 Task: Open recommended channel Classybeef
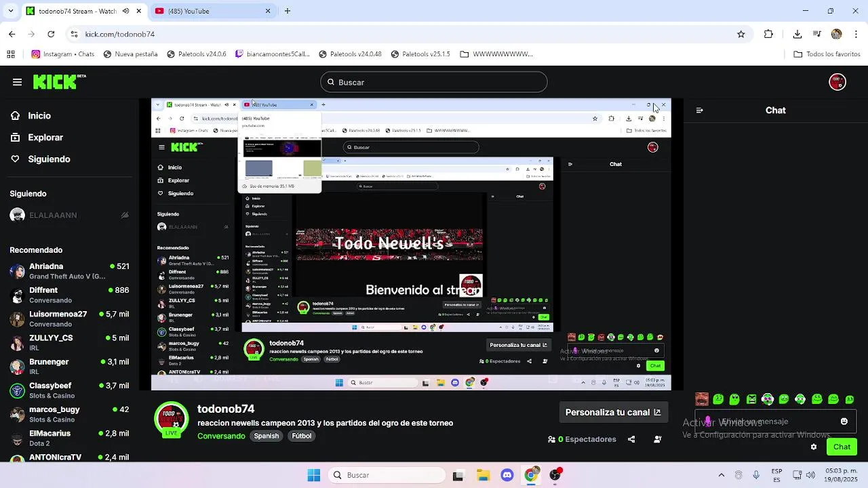click(68, 390)
